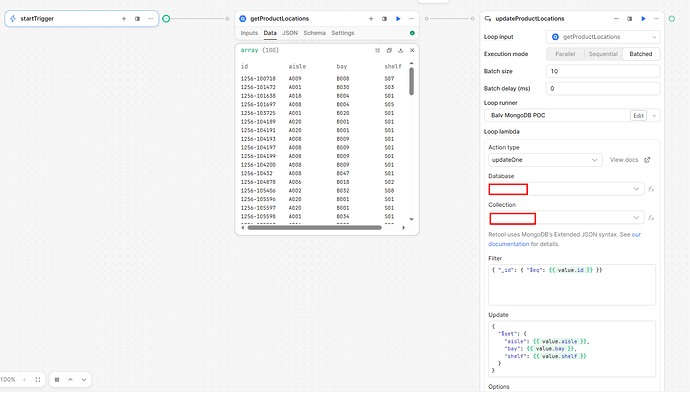The height and width of the screenshot is (393, 690).
Task: Copy the array data to clipboard
Action: [x=389, y=51]
